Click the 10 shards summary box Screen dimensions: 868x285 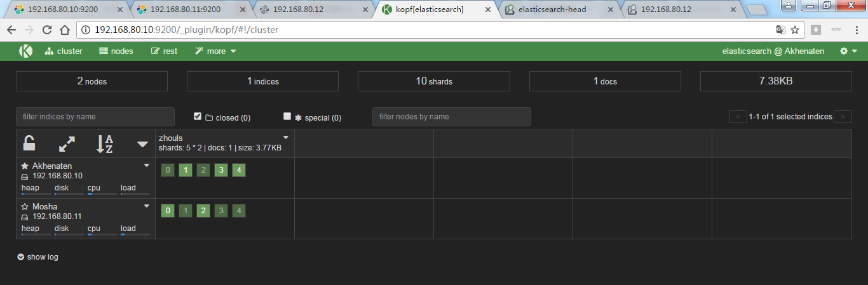[x=434, y=81]
